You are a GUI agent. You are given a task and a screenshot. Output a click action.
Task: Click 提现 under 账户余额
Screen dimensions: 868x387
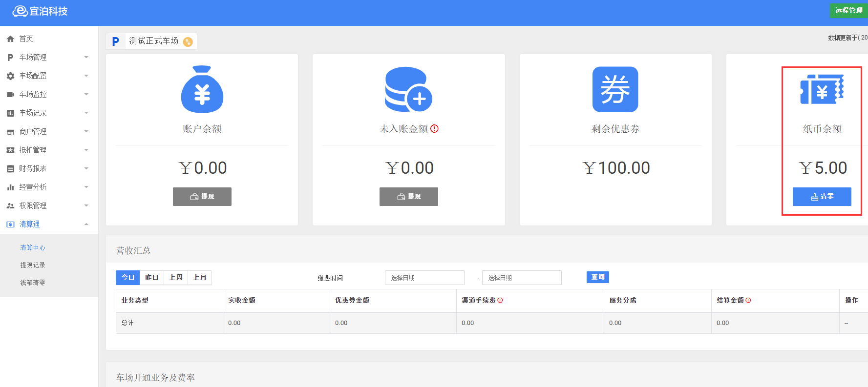[202, 197]
